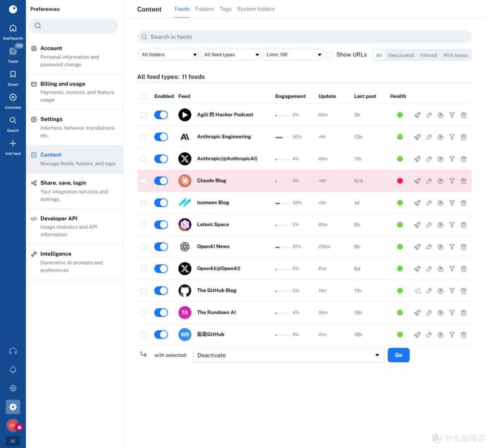Toggle off the OpenAI News feed
489x448 pixels.
coord(161,247)
